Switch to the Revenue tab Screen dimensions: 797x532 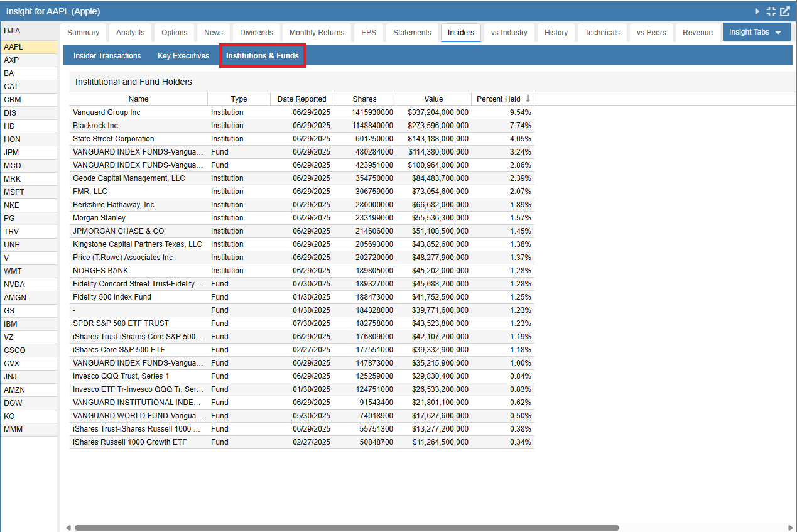coord(698,33)
